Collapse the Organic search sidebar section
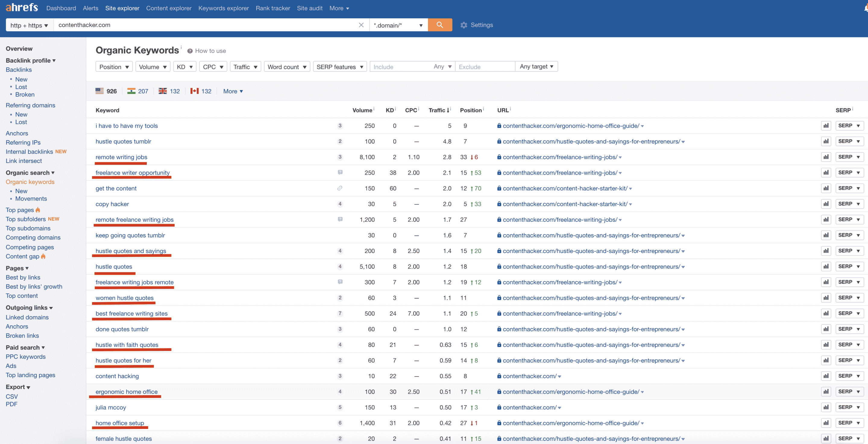 click(x=30, y=173)
